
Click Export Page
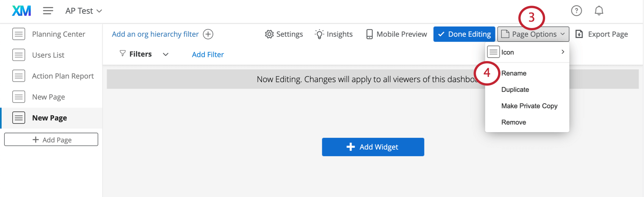[x=602, y=34]
